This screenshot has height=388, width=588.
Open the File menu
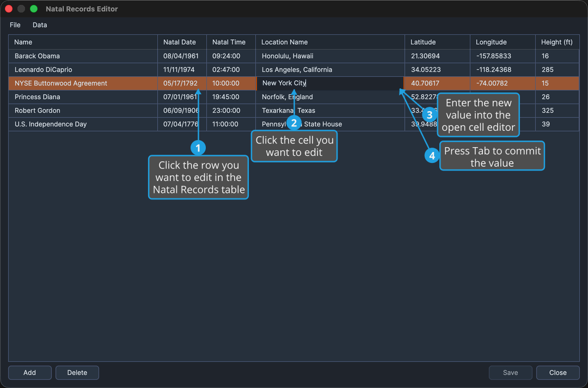click(x=15, y=25)
